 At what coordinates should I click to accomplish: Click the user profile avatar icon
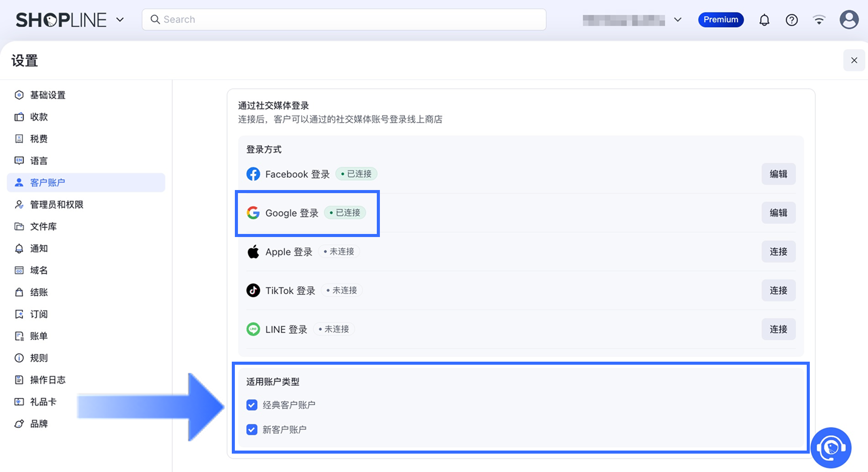849,20
